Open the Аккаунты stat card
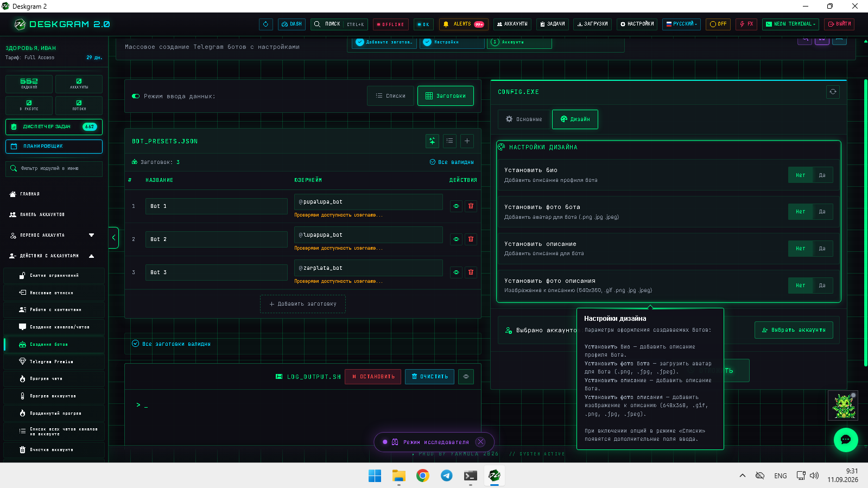The height and width of the screenshot is (488, 868). 79,84
